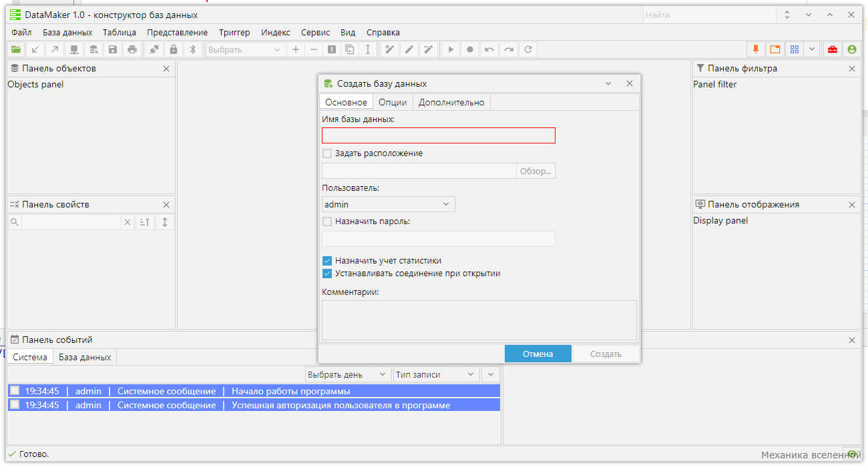Open the 'Пользователь' admin dropdown
868x467 pixels.
(x=389, y=204)
